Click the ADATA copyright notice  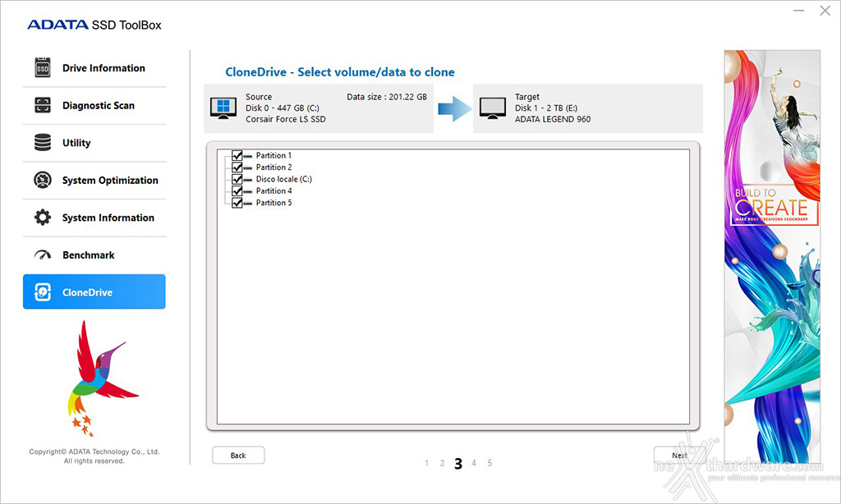[x=94, y=456]
